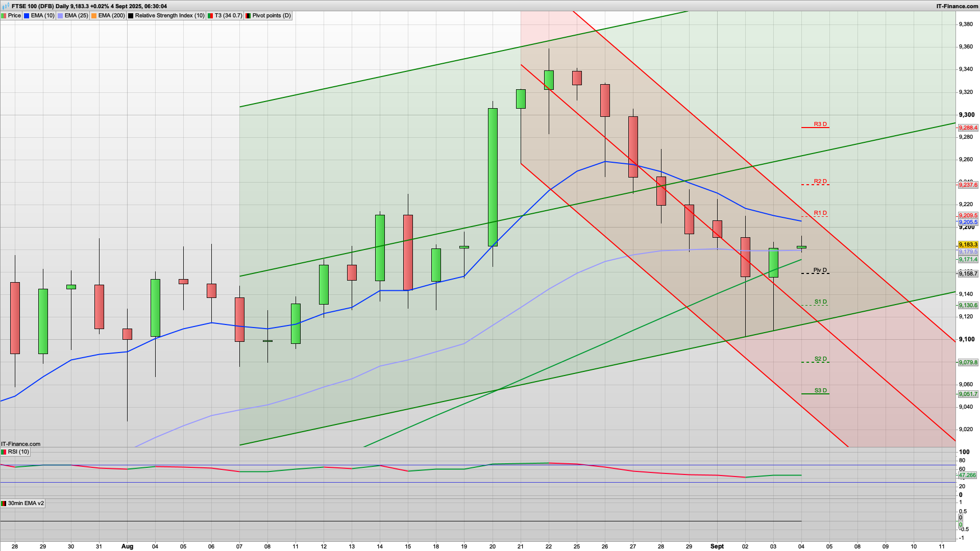
Task: Select the Price legend item
Action: 11,16
